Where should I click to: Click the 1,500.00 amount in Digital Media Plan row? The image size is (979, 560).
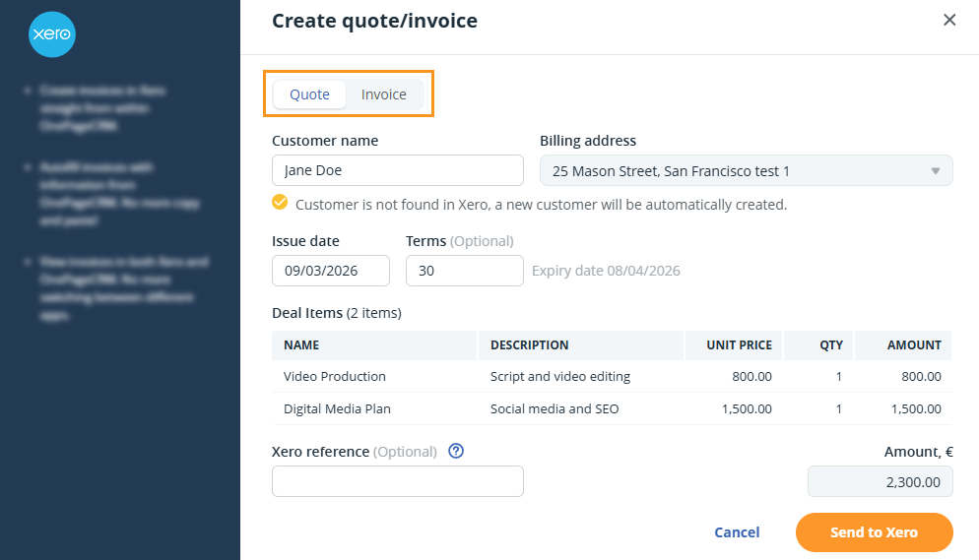[x=916, y=409]
